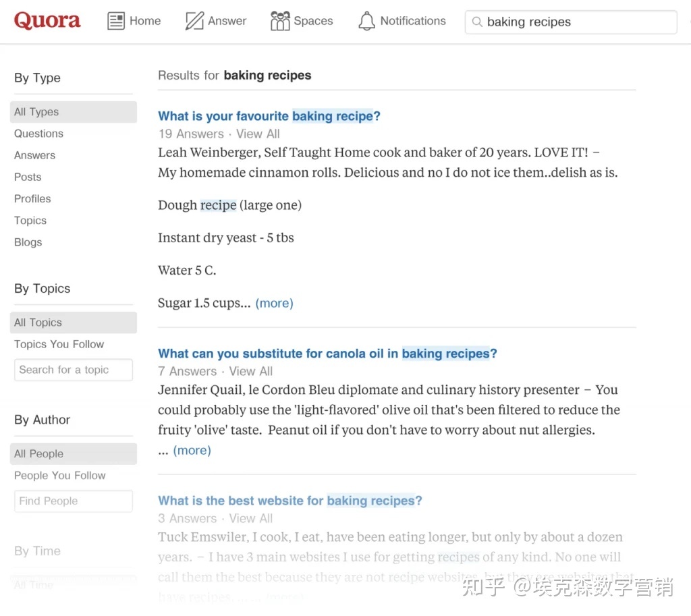Filter results by Topics
Image resolution: width=691 pixels, height=616 pixels.
pyautogui.click(x=30, y=221)
